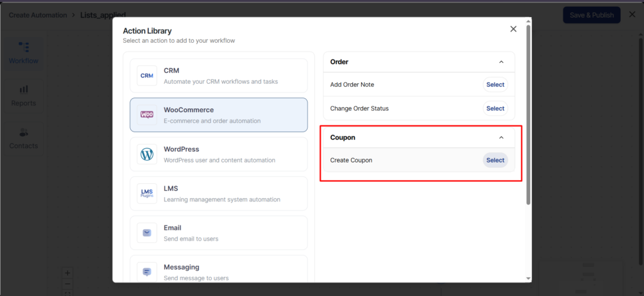Screen dimensions: 644x296
Task: Click the Email envelope icon
Action: (x=147, y=232)
